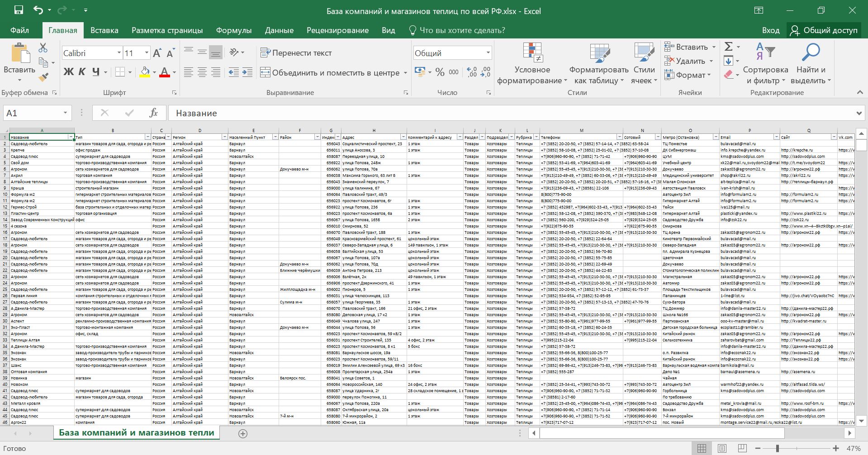Open the Calibri font name dropdown

(119, 53)
